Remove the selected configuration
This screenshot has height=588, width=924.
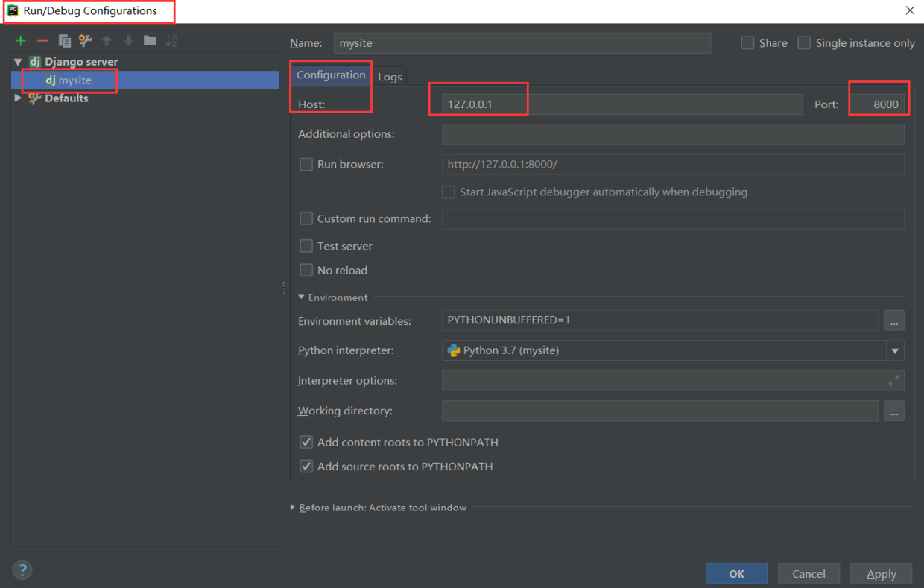tap(42, 40)
